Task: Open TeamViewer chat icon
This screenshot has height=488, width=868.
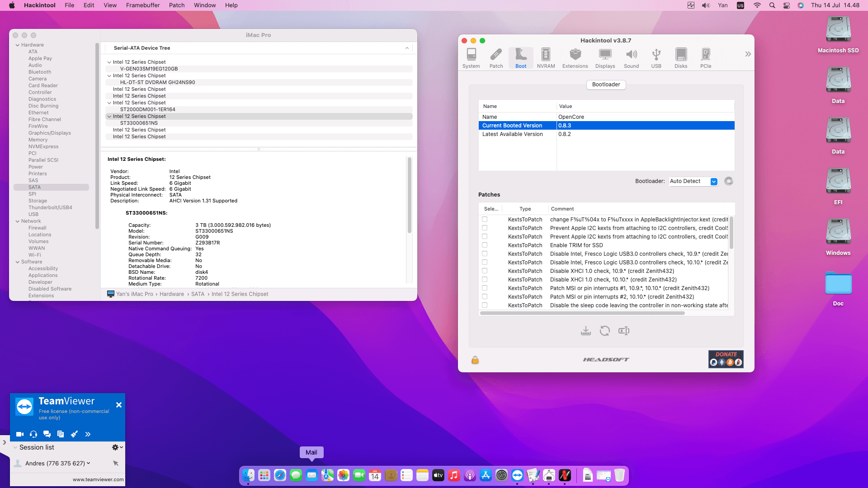Action: click(47, 434)
